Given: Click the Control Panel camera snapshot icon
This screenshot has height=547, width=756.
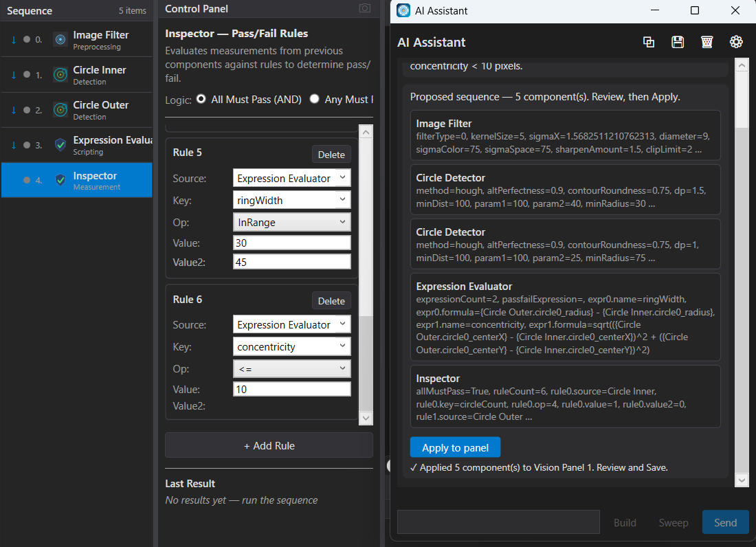Looking at the screenshot, I should click(365, 8).
